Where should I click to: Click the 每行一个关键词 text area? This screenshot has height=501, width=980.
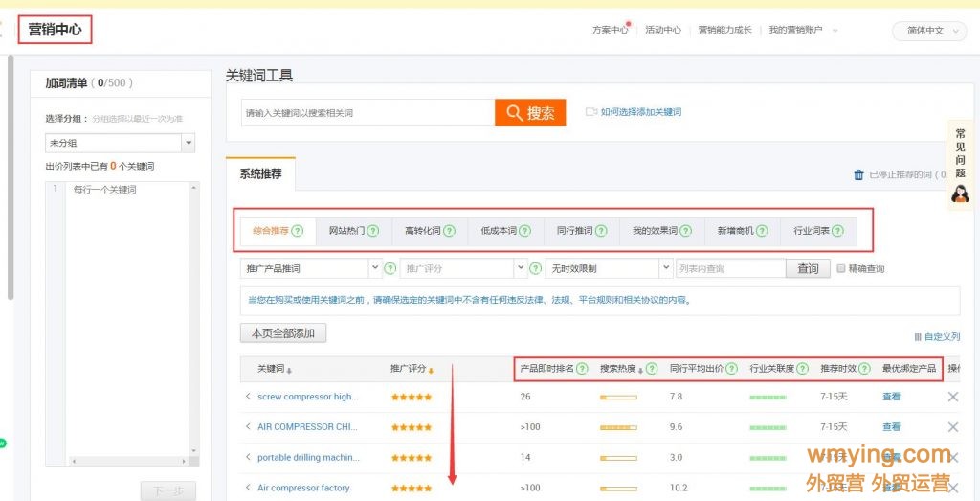[x=127, y=319]
